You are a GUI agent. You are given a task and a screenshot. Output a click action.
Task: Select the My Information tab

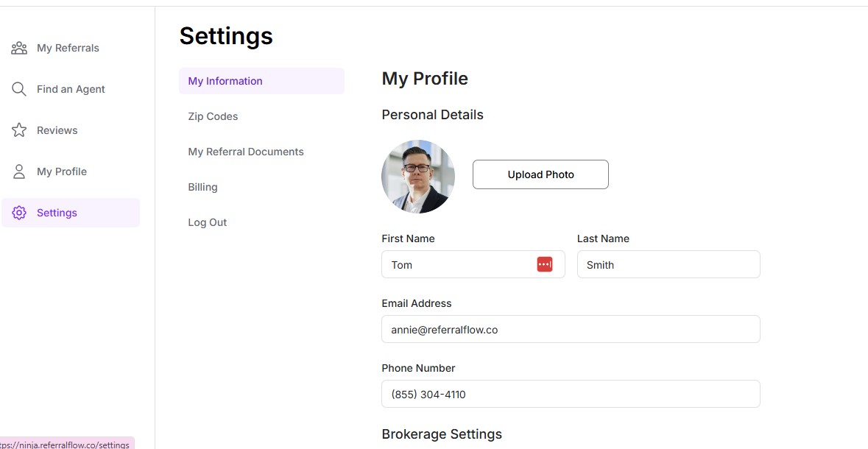225,81
